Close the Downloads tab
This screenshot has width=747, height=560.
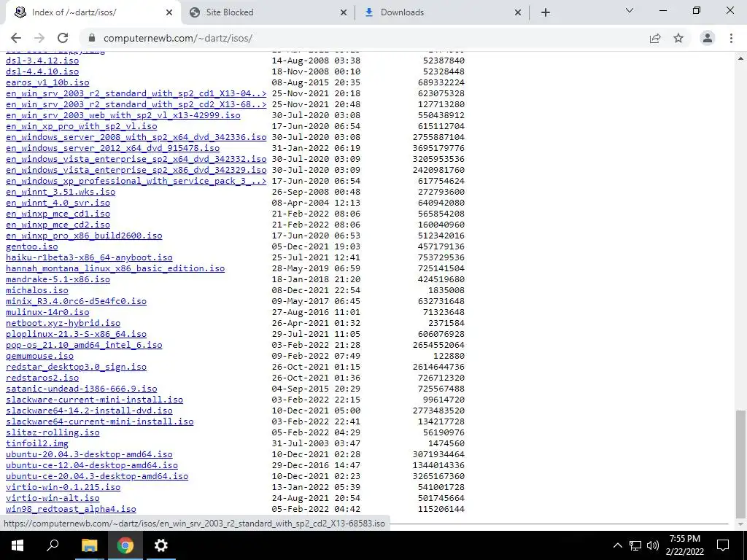click(x=518, y=13)
